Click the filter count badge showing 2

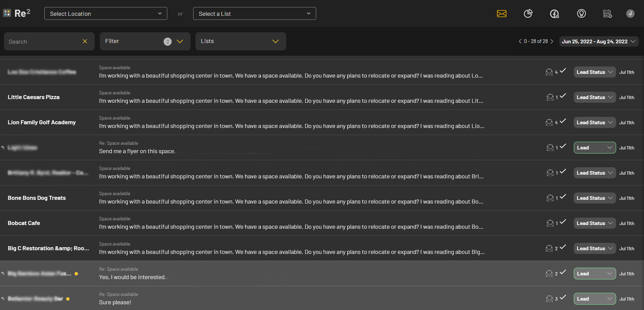pyautogui.click(x=168, y=41)
